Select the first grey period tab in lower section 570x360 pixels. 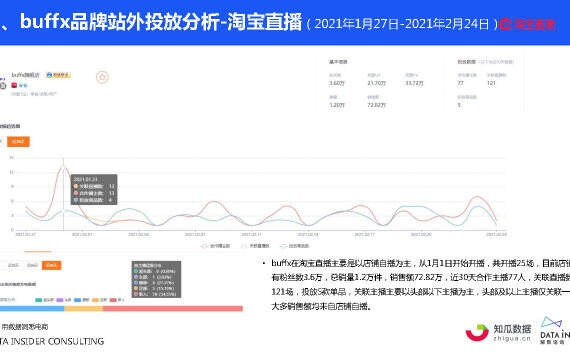point(13,265)
